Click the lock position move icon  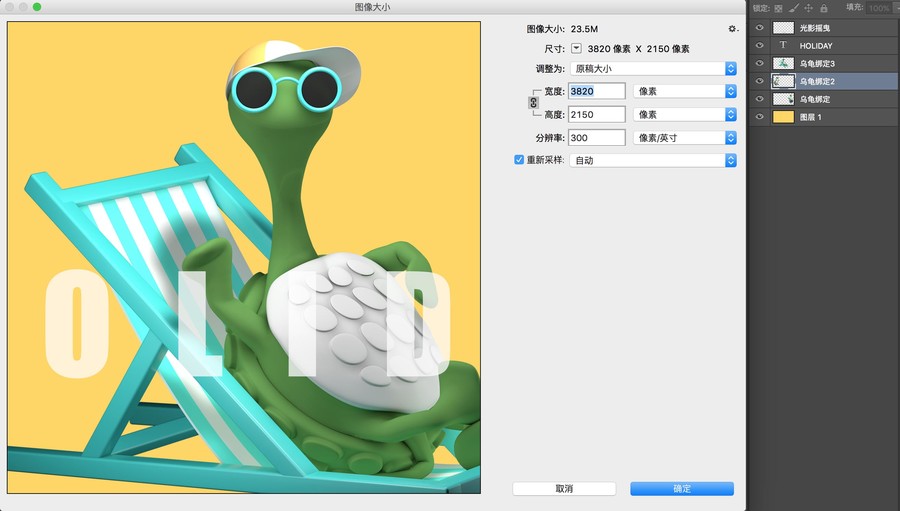(808, 8)
